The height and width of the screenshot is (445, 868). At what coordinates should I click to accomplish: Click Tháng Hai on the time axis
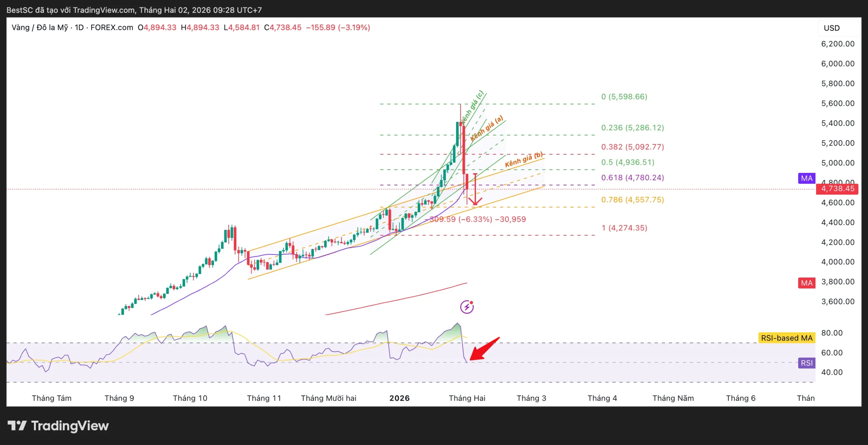tap(467, 398)
